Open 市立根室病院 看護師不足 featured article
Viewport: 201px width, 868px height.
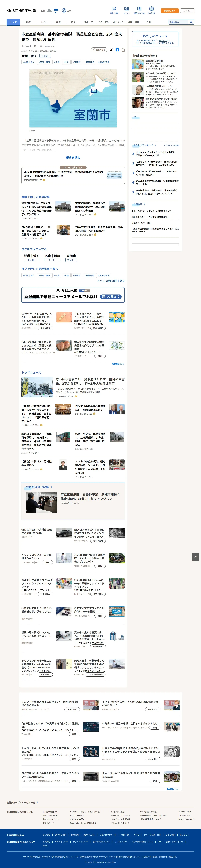pyautogui.click(x=90, y=496)
